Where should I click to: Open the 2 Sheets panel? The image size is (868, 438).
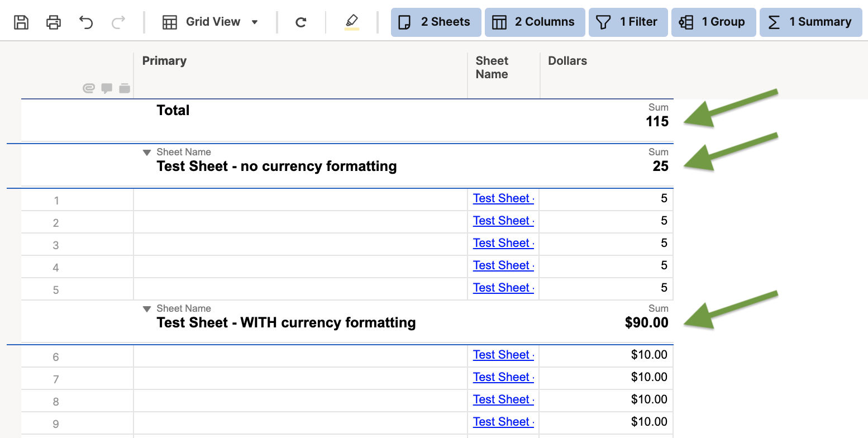(436, 22)
